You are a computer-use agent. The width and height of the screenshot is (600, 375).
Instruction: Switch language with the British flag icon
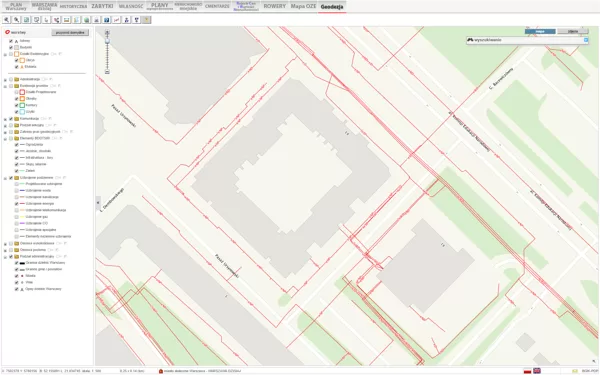pos(537,371)
